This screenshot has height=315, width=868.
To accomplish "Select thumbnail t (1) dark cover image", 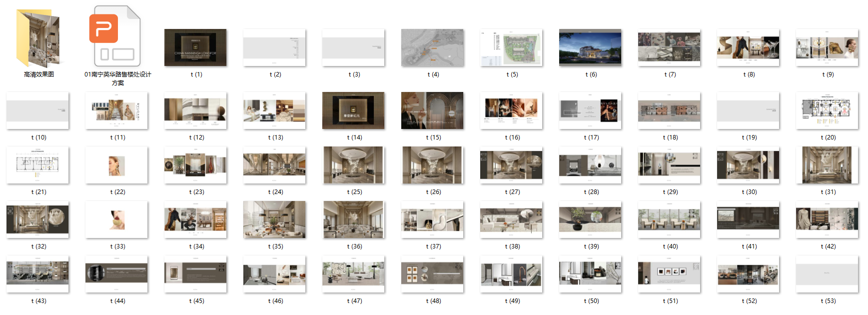I will click(x=195, y=47).
